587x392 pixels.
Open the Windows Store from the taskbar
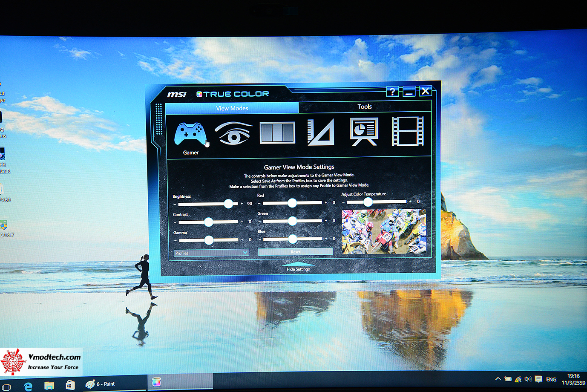(70, 385)
